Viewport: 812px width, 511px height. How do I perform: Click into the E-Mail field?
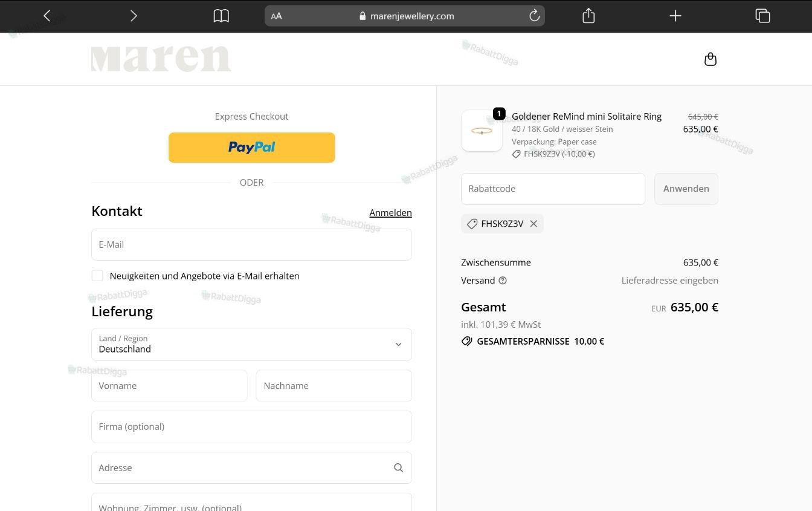[251, 244]
